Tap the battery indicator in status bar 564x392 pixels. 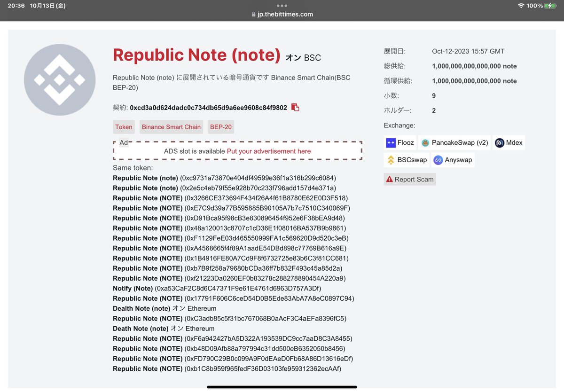[x=551, y=6]
